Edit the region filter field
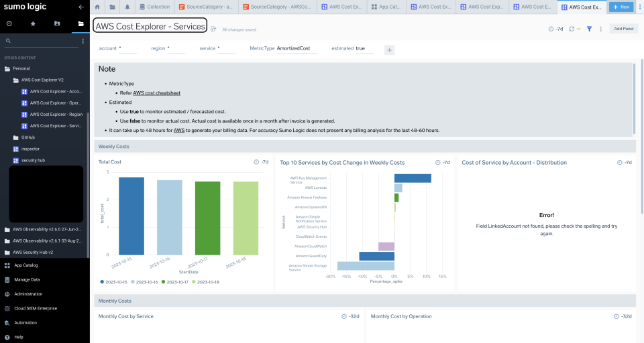The image size is (644, 343). pyautogui.click(x=176, y=48)
